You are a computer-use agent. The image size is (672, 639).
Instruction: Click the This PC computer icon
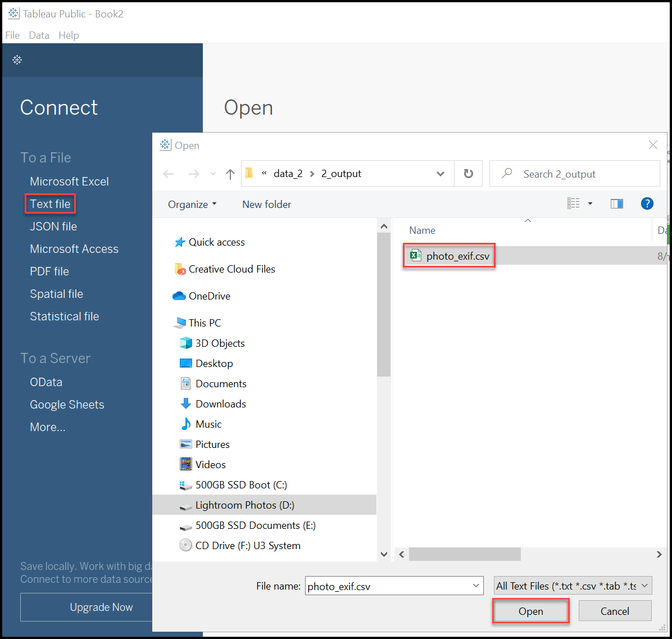pos(180,323)
